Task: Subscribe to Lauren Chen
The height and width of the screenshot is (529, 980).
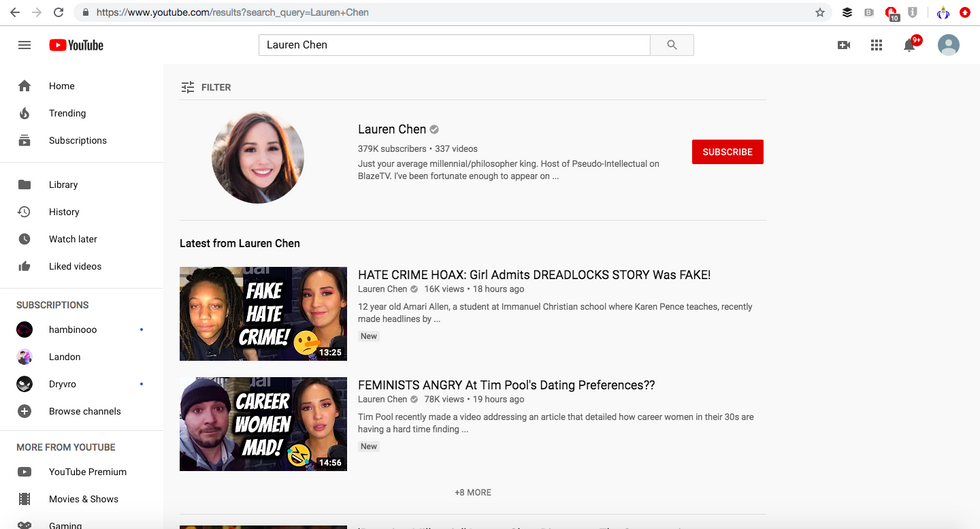Action: 727,152
